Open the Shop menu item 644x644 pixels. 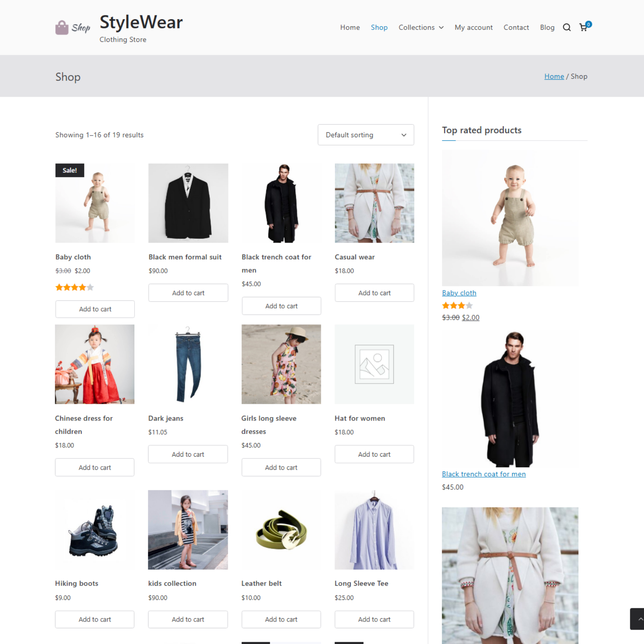[379, 27]
